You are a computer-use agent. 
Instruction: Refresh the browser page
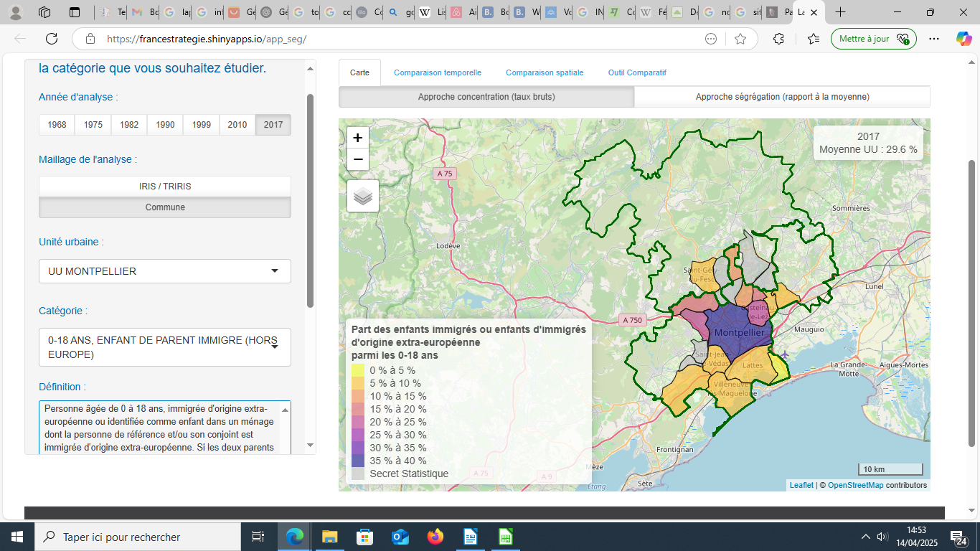(x=52, y=39)
